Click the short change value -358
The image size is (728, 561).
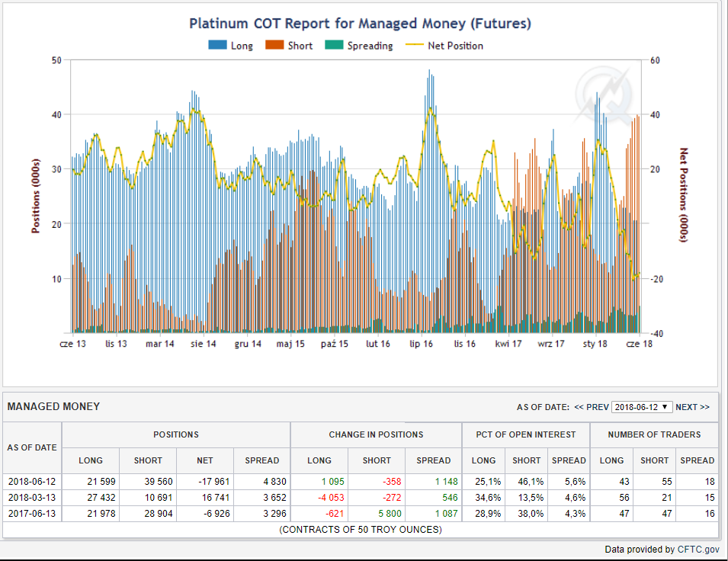(392, 482)
